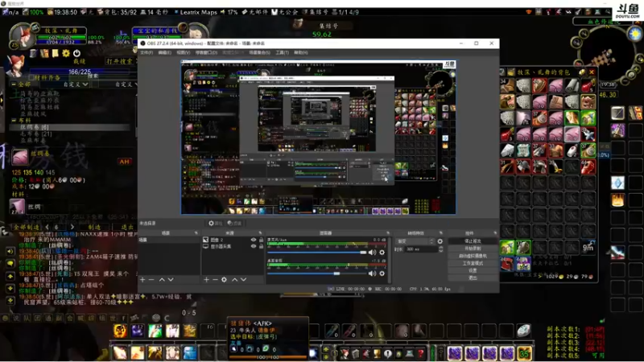Click the stop streaming button in OBS controls
The height and width of the screenshot is (362, 644).
pos(473,241)
